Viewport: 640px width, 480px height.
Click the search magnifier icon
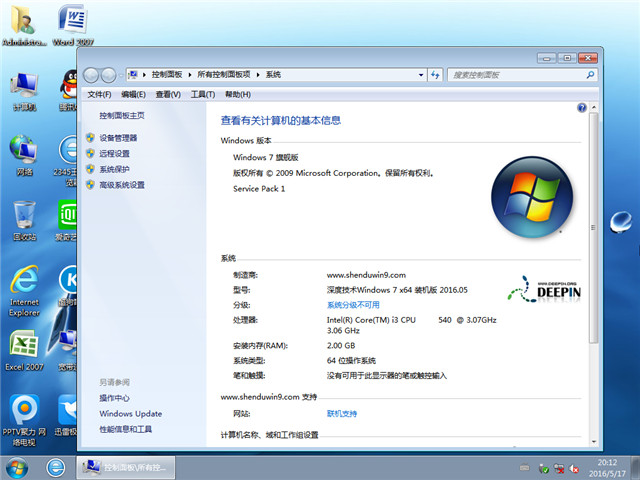pyautogui.click(x=590, y=75)
